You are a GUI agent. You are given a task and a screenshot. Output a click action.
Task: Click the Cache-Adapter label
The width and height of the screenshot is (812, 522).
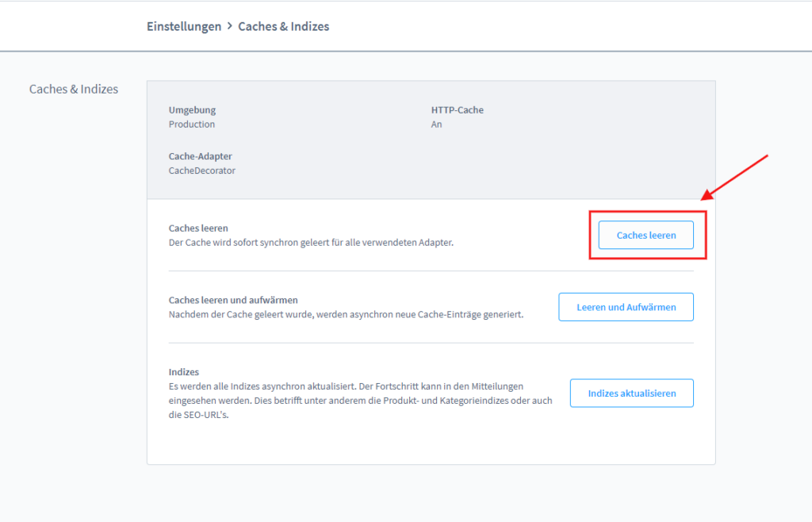pyautogui.click(x=200, y=156)
